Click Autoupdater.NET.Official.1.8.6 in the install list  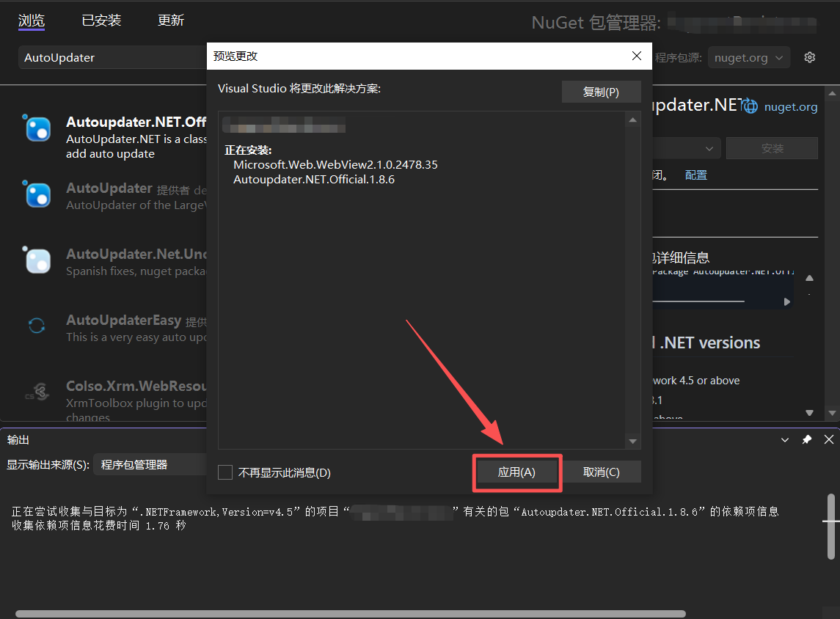coord(314,180)
